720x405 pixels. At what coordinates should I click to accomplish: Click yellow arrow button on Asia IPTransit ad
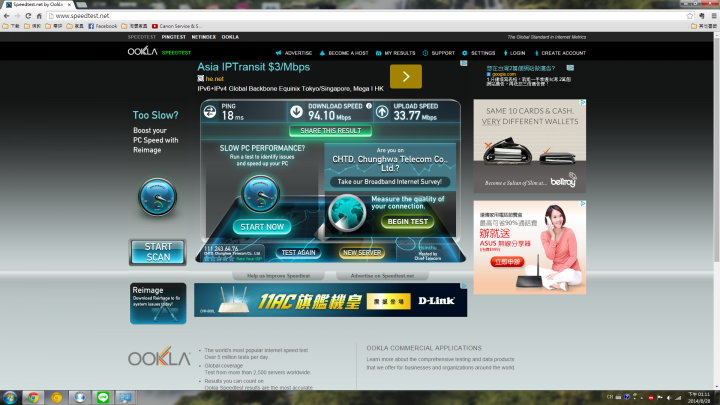coord(406,76)
